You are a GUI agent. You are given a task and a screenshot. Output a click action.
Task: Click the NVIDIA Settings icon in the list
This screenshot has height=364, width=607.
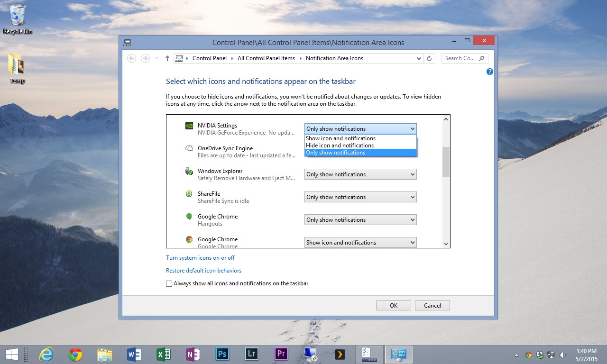[x=189, y=126]
